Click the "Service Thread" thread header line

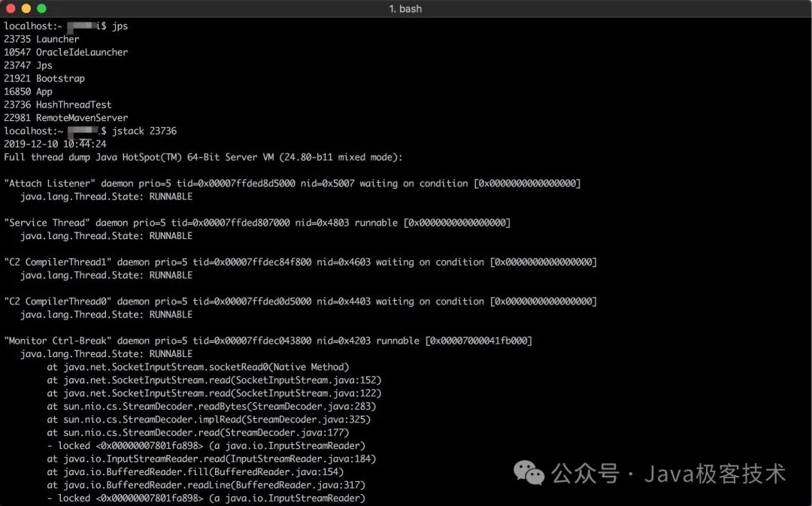tap(257, 223)
